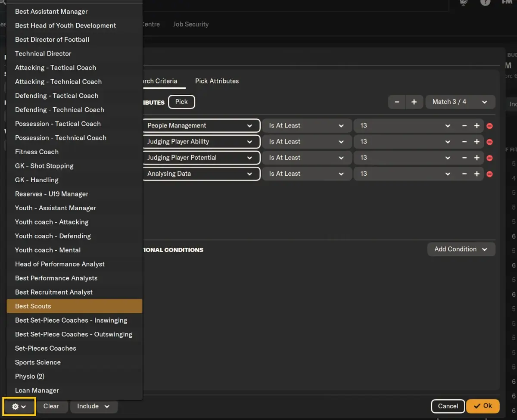517x420 pixels.
Task: Increase Judging Player Potential value
Action: pyautogui.click(x=477, y=157)
